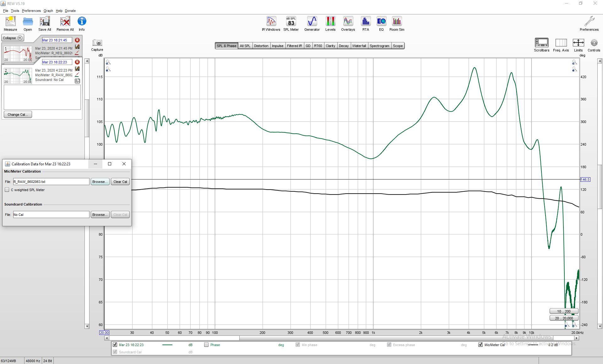Click the Change Cal... button
This screenshot has height=364, width=603.
point(18,115)
